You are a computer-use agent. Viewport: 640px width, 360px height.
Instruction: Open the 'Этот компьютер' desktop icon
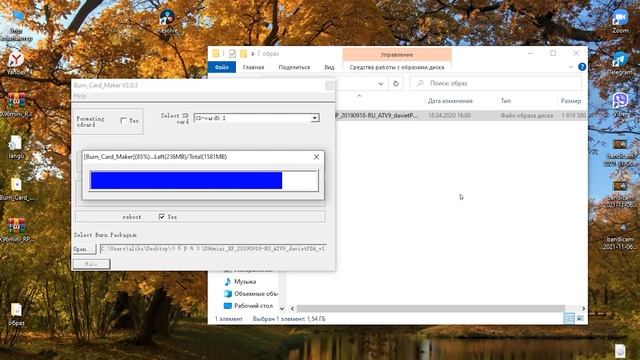(16, 25)
